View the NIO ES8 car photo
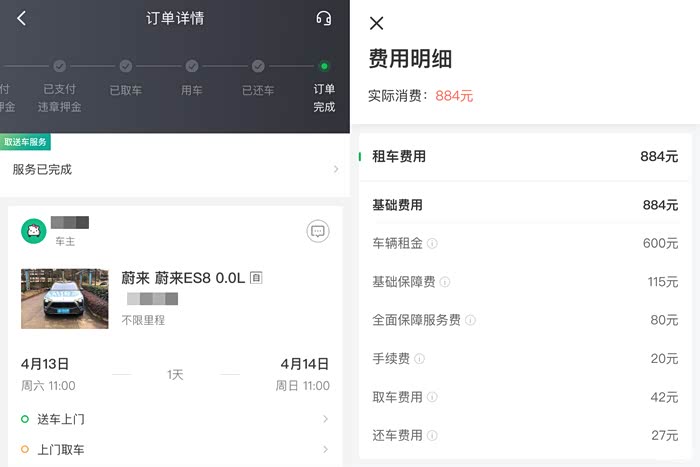700x467 pixels. click(65, 298)
